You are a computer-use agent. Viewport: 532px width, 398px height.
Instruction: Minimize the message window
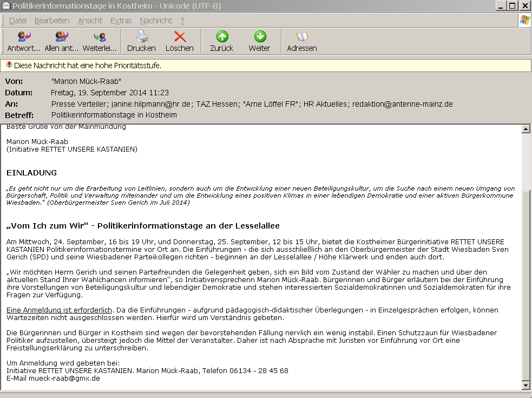(x=501, y=5)
